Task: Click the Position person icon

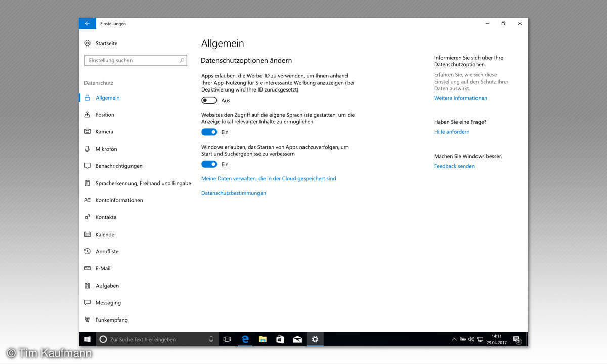Action: click(88, 115)
